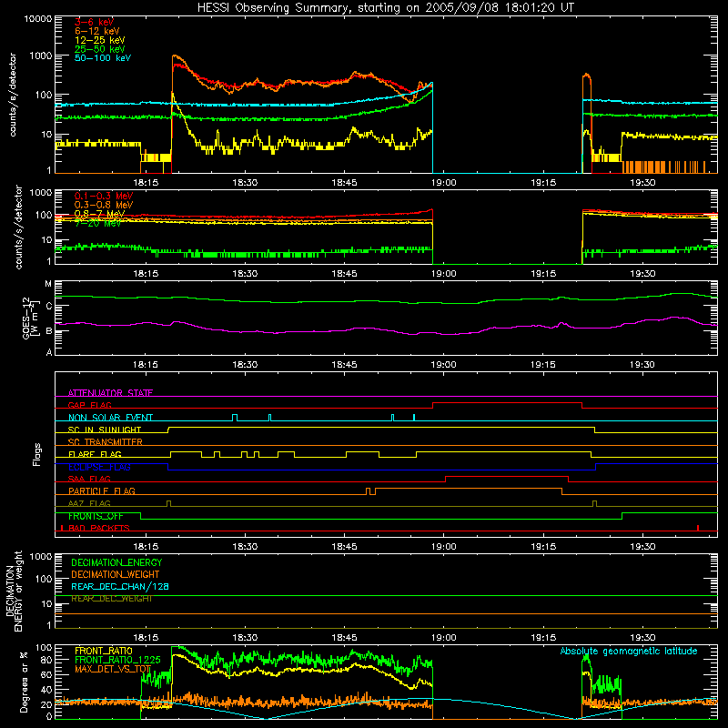Click the REAR_DEC_WEIGHT legend label
The height and width of the screenshot is (728, 728).
[111, 599]
